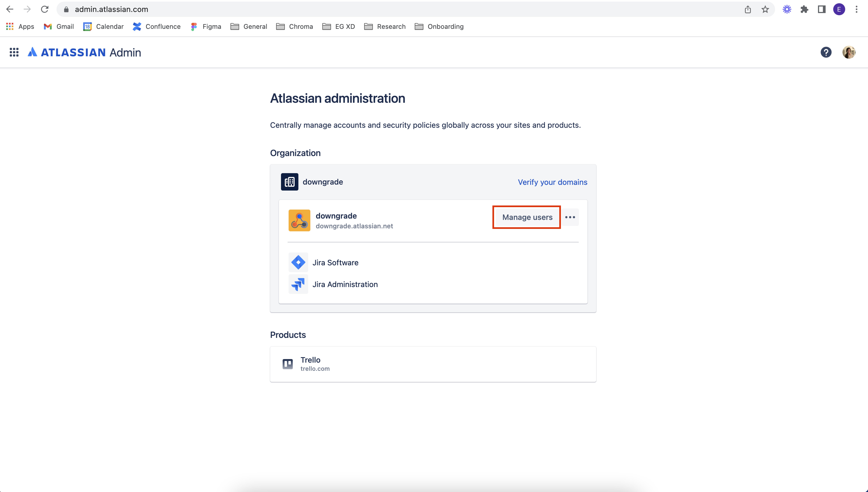
Task: Click the downgrade site orange icon
Action: coord(299,220)
